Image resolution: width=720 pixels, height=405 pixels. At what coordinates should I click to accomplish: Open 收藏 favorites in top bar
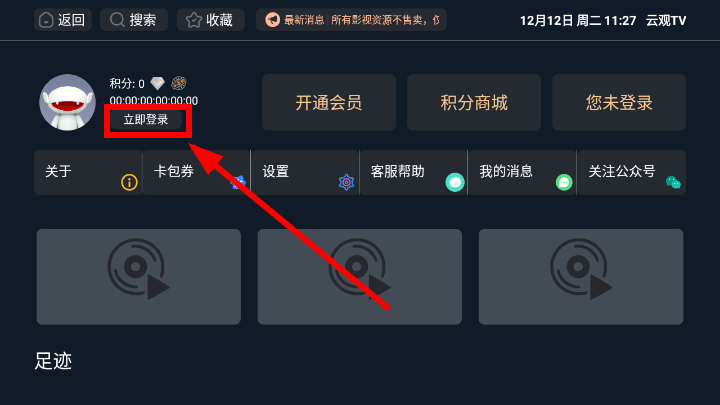click(210, 20)
